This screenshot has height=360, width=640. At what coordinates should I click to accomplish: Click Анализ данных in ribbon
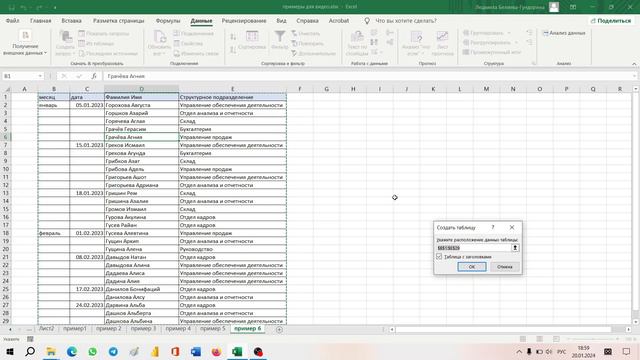(x=564, y=33)
